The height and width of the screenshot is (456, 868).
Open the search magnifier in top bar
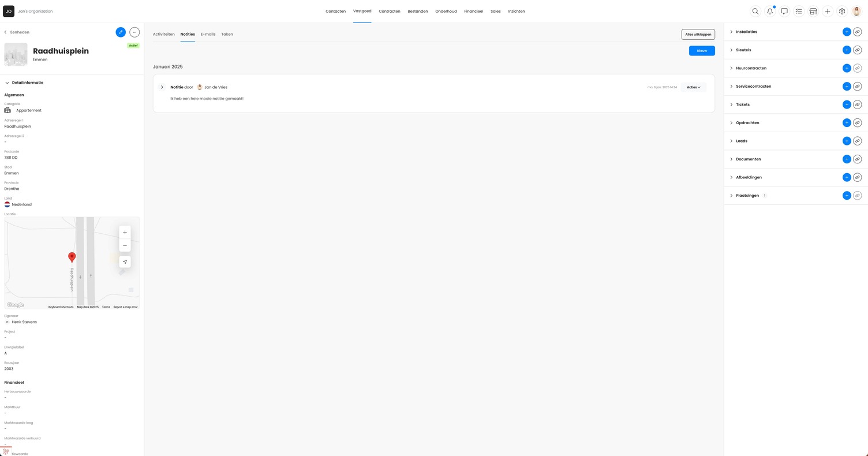[x=755, y=12]
